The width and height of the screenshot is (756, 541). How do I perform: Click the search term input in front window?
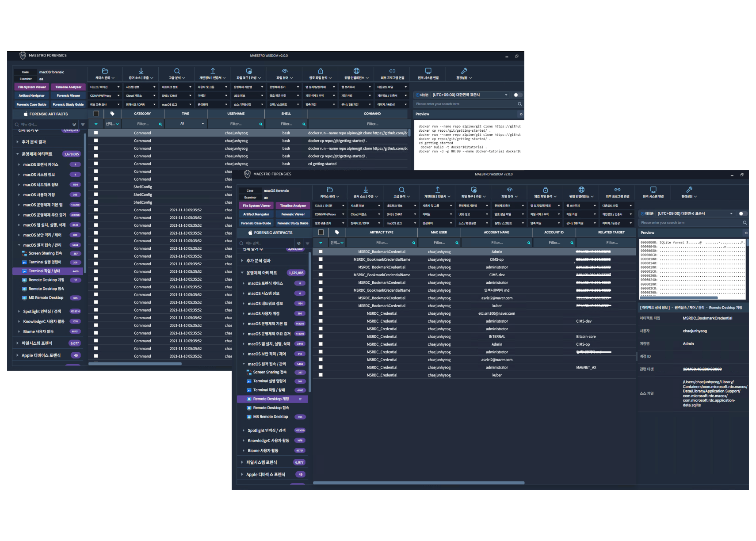pyautogui.click(x=690, y=223)
